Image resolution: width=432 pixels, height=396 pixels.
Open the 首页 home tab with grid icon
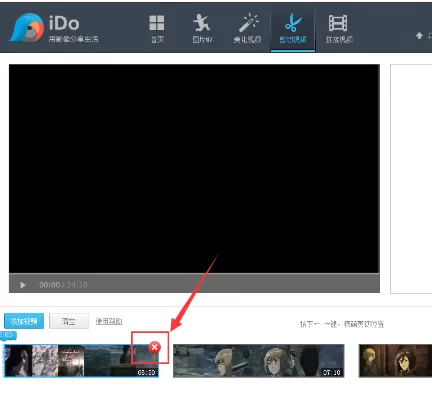[x=157, y=29]
